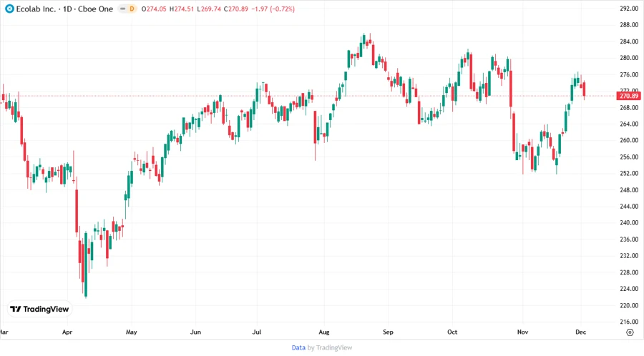Image resolution: width=644 pixels, height=356 pixels.
Task: Open the 'by TradingView' attribution link
Action: [330, 347]
